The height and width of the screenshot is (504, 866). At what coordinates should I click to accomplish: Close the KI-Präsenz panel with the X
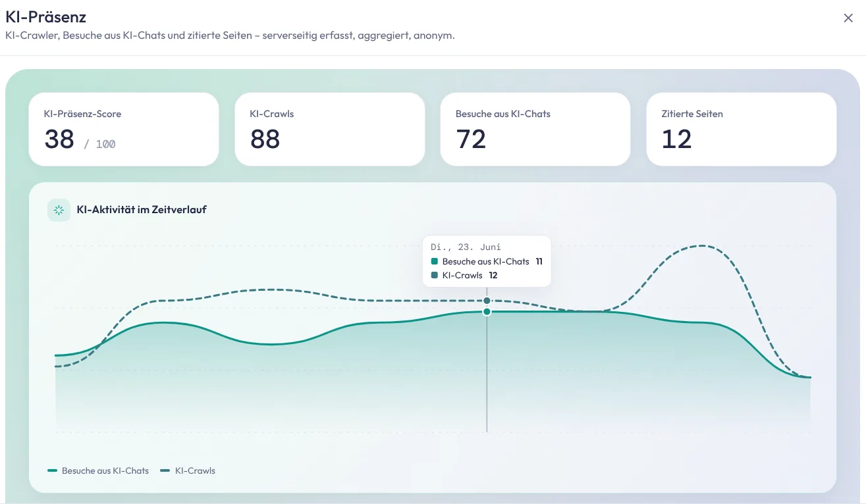(848, 18)
